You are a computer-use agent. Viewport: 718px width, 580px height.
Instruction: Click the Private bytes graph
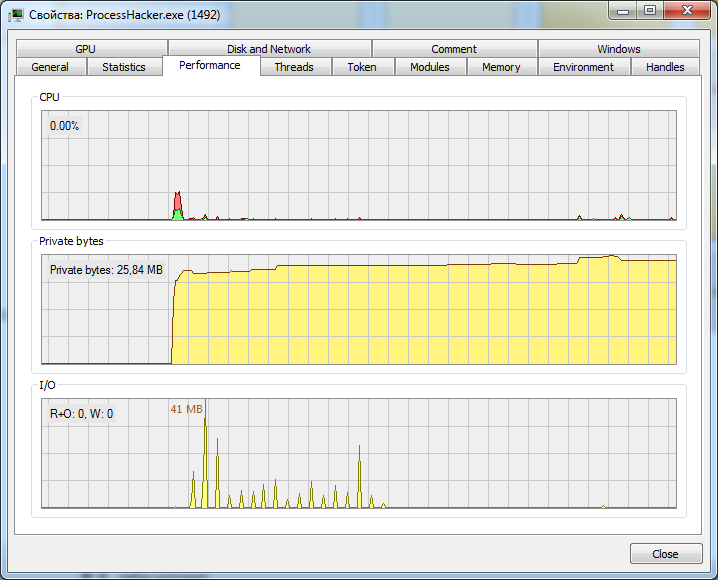pos(359,309)
